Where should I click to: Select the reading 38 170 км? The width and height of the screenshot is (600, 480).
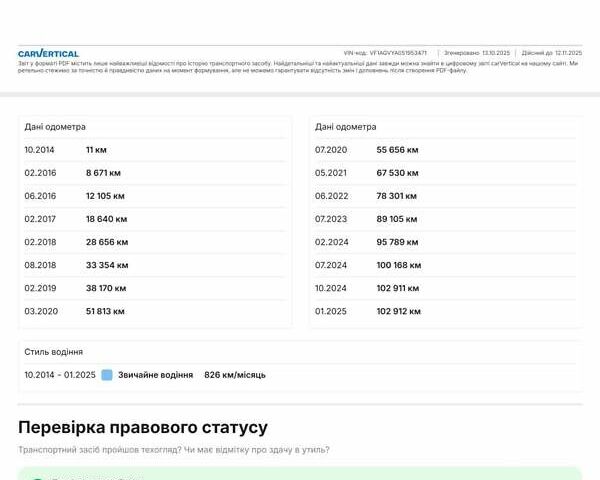coord(106,288)
